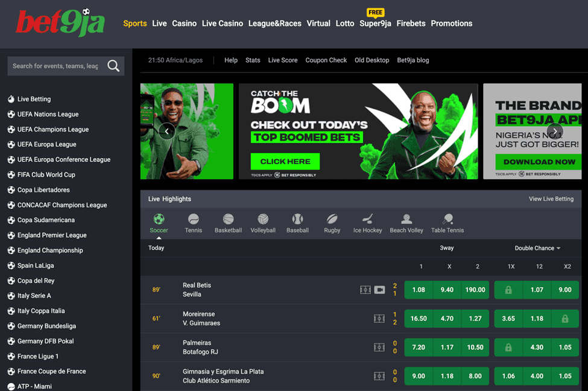Screen dimensions: 588x391
Task: Open the Live tab
Action: (x=159, y=24)
